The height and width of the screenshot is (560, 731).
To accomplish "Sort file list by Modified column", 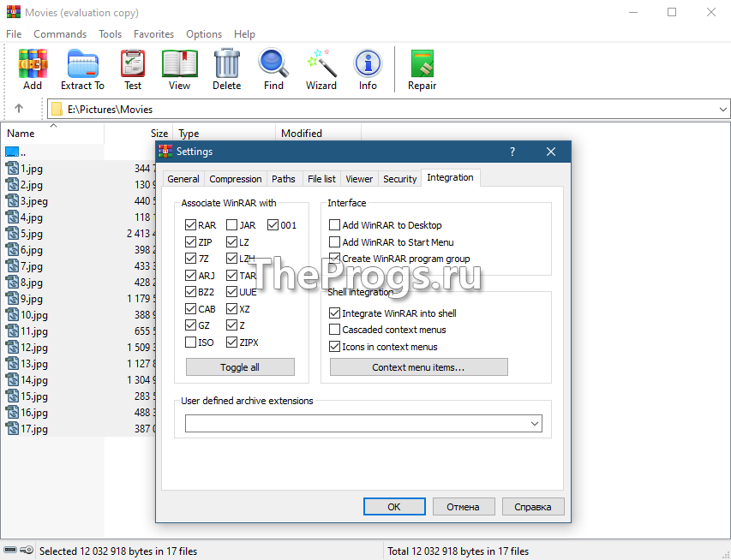I will pos(319,134).
